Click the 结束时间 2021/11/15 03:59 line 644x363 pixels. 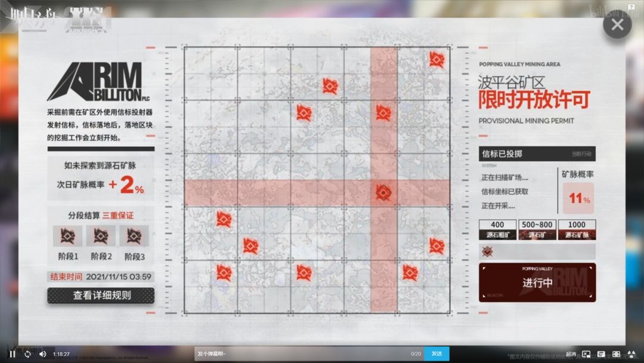[x=101, y=276]
